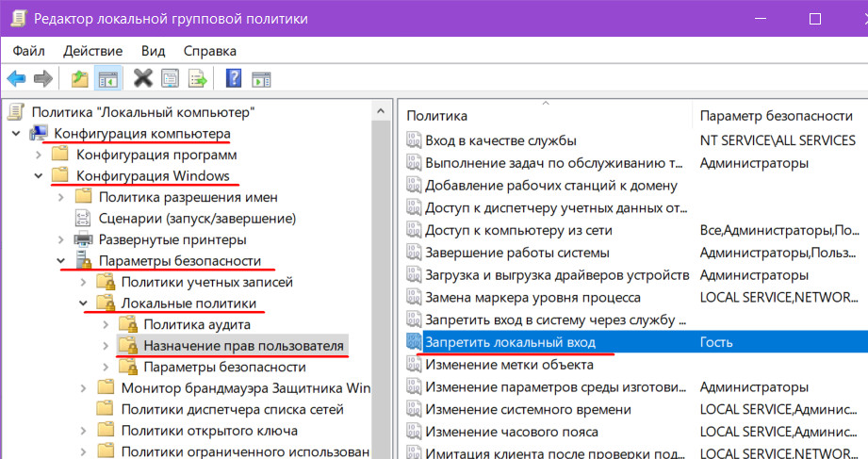Collapse the Локальные политики node
Screen dimensions: 868x459
pos(84,303)
